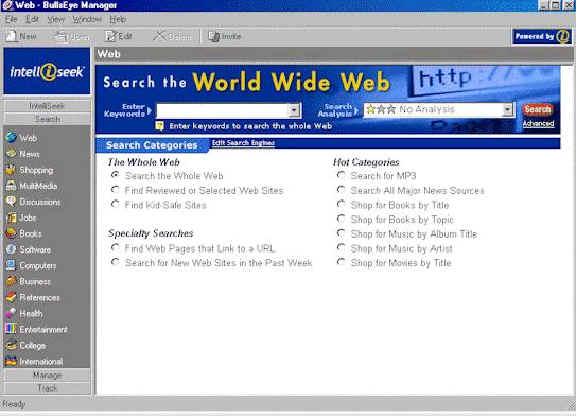Click the Ready status bar text
Viewport: 576px width, 417px height.
pyautogui.click(x=13, y=404)
